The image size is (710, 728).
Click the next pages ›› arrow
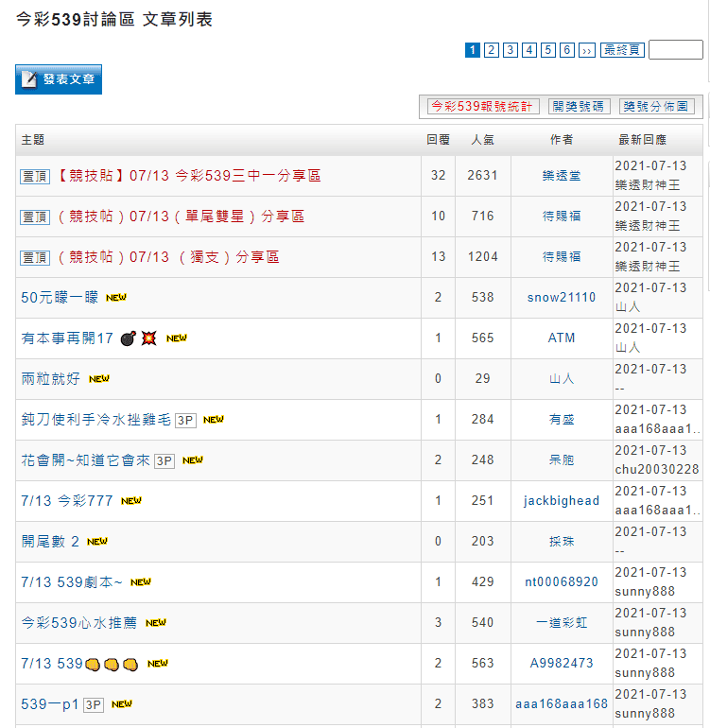(586, 50)
